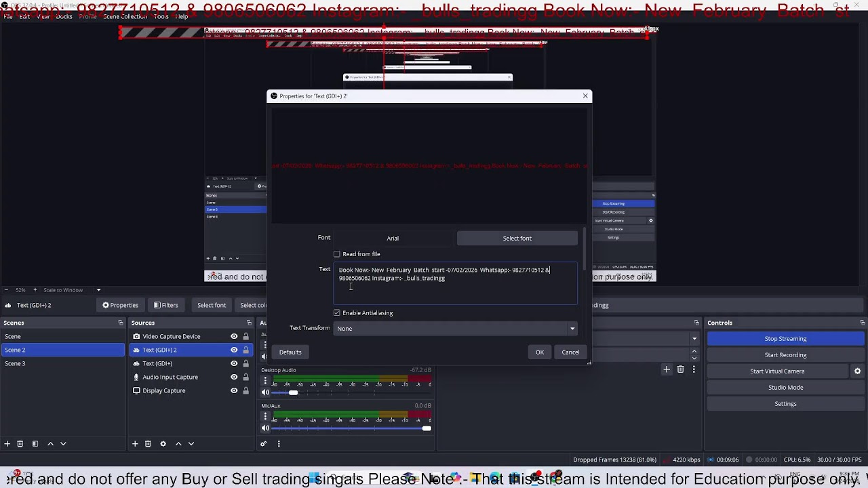Move scene down arrow in Scenes dock
Screen dimensions: 868x488
pyautogui.click(x=63, y=444)
